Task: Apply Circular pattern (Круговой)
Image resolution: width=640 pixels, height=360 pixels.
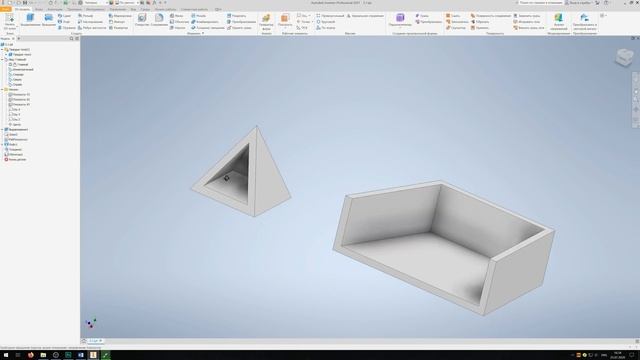Action: pos(326,22)
